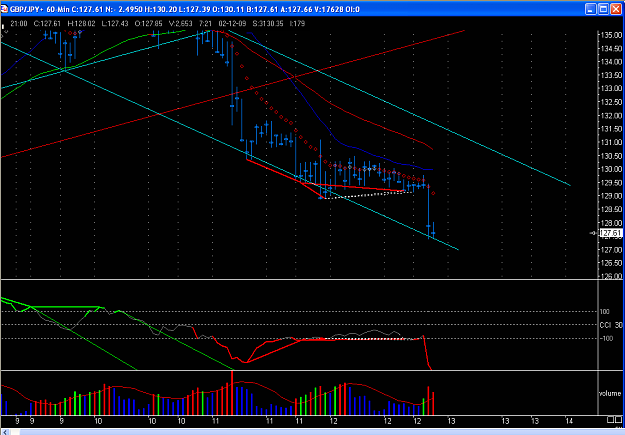The height and width of the screenshot is (435, 625).
Task: Click the 127.00 price axis label
Action: [x=611, y=250]
